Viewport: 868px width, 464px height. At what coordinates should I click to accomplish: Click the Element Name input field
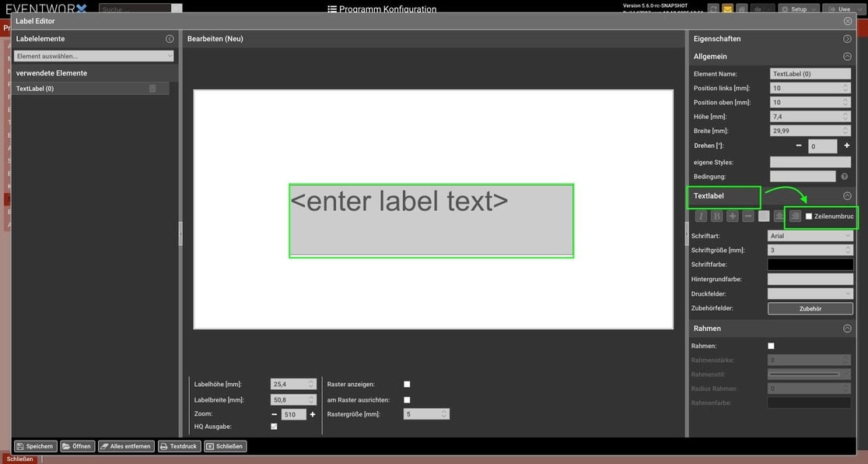point(810,74)
